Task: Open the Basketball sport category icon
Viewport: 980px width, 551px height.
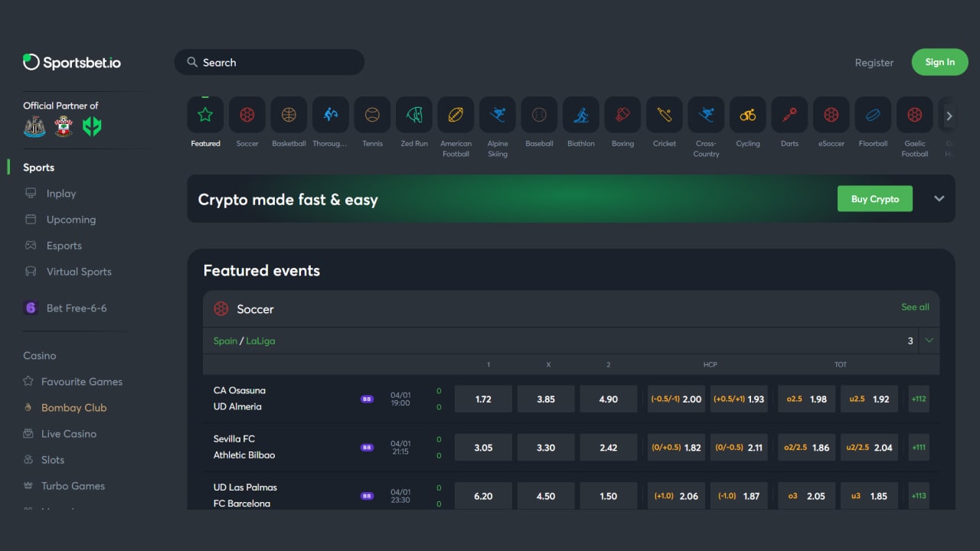Action: point(289,115)
